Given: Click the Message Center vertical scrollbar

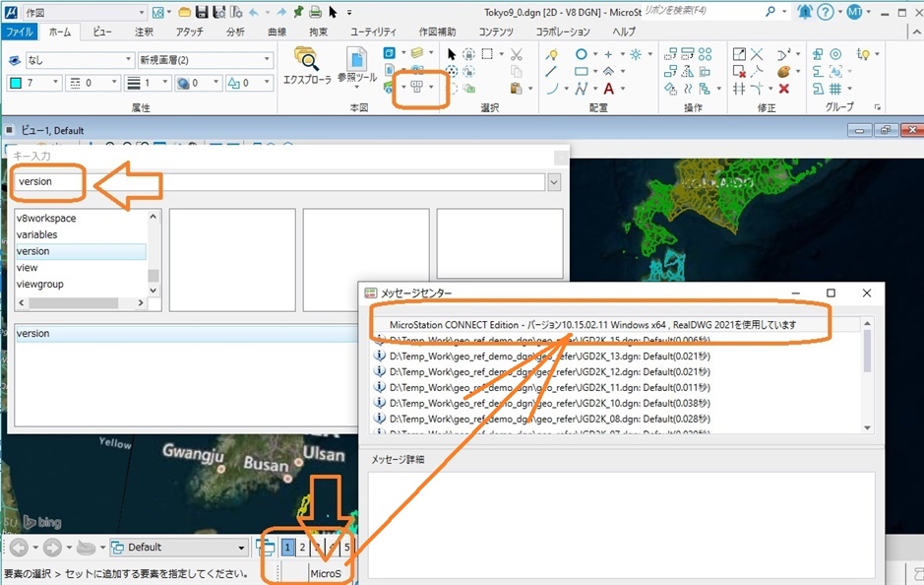Looking at the screenshot, I should click(867, 375).
